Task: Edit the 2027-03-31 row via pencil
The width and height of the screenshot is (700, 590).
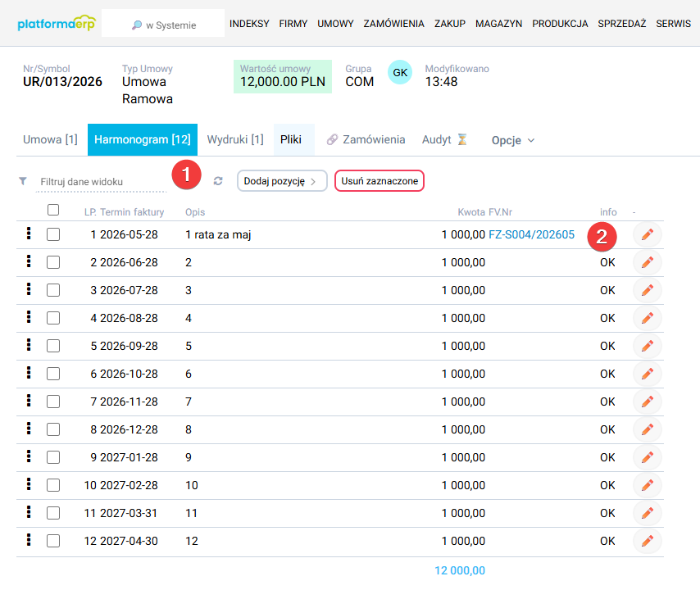Action: pos(648,513)
